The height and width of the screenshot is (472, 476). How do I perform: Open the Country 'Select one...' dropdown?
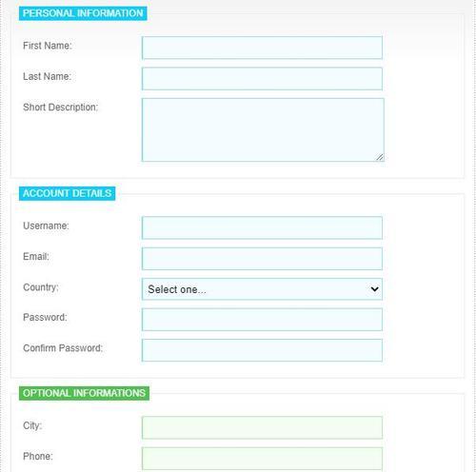point(262,289)
